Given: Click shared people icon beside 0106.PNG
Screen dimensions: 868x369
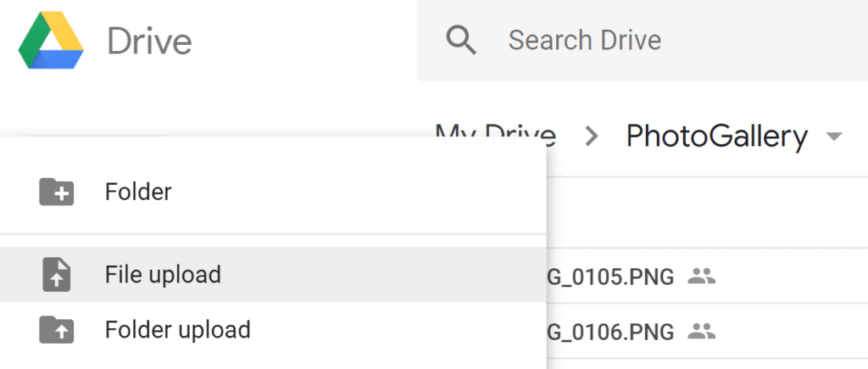Looking at the screenshot, I should 701,331.
